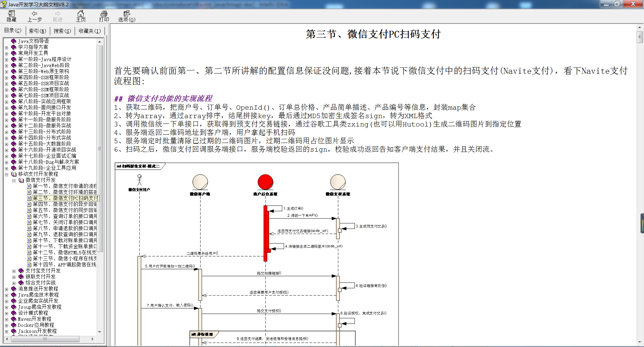Image resolution: width=644 pixels, height=347 pixels.
Task: Click the content pane scroll-up arrow
Action: pyautogui.click(x=640, y=27)
